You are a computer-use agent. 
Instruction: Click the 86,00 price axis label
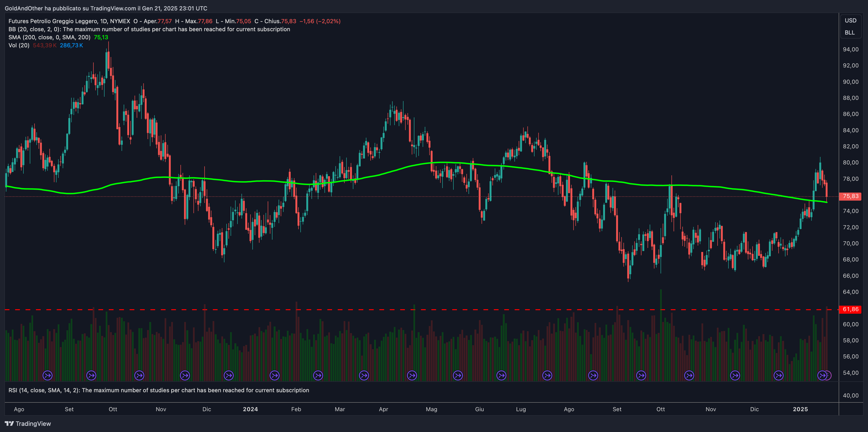tap(850, 114)
